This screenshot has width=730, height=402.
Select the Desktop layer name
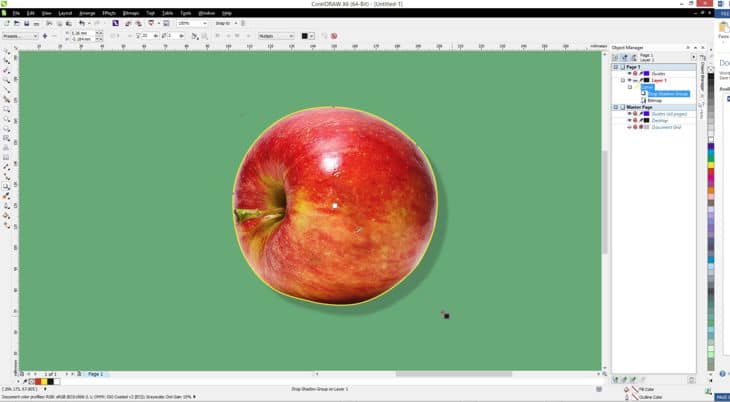(x=660, y=120)
